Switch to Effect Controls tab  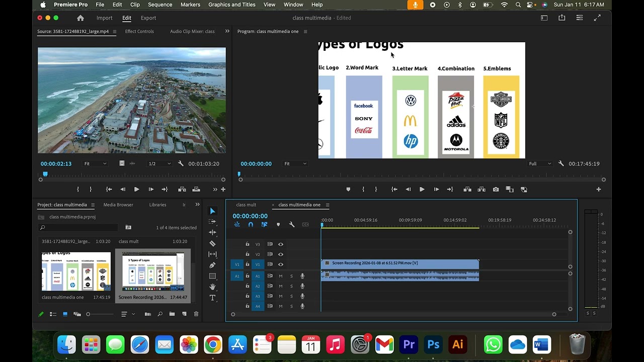[x=139, y=31]
